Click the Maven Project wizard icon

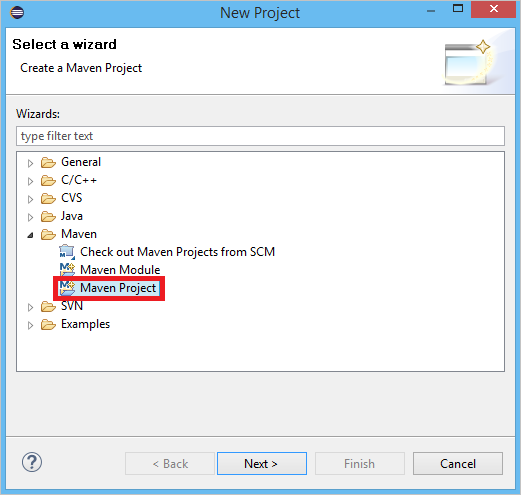67,288
